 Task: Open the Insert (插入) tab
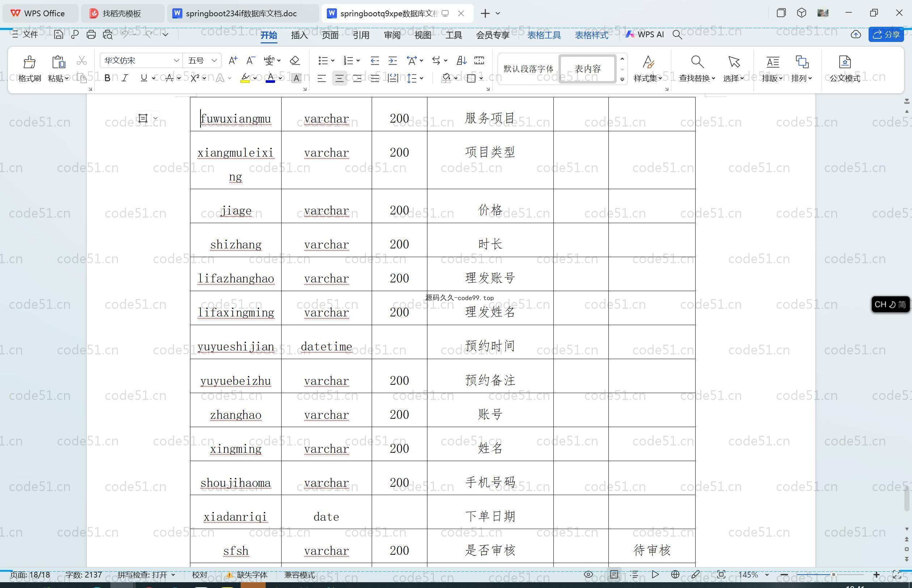299,35
